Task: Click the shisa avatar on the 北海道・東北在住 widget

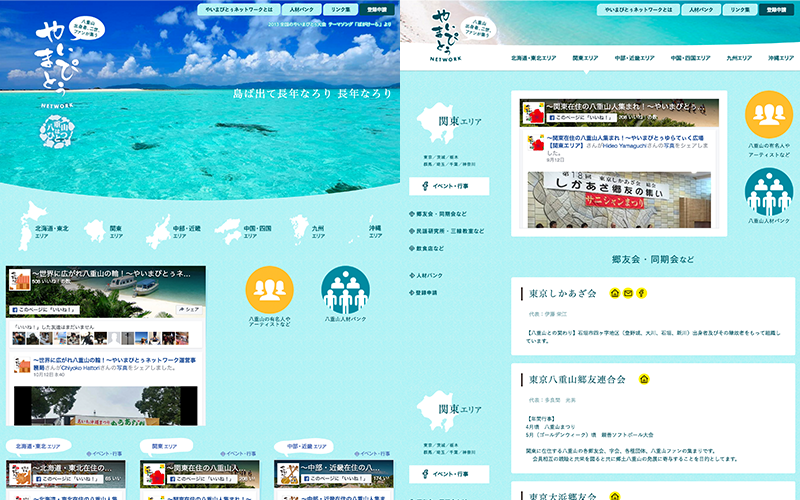Action: click(20, 474)
